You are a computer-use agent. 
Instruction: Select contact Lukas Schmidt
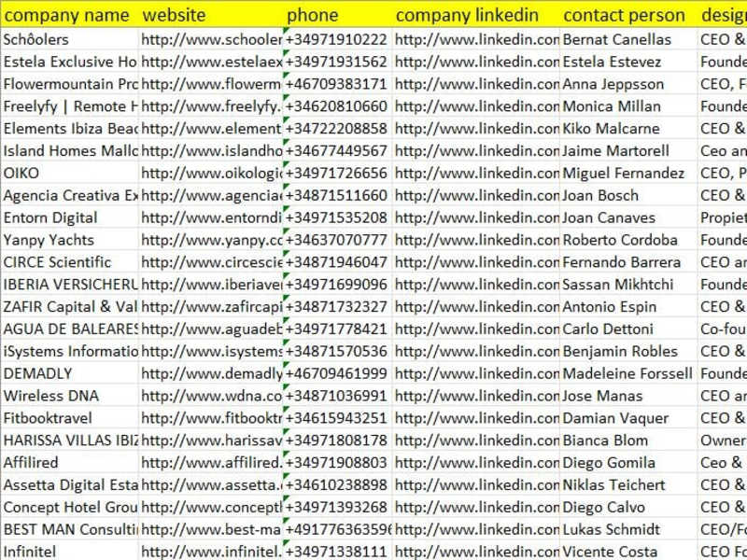[628, 529]
